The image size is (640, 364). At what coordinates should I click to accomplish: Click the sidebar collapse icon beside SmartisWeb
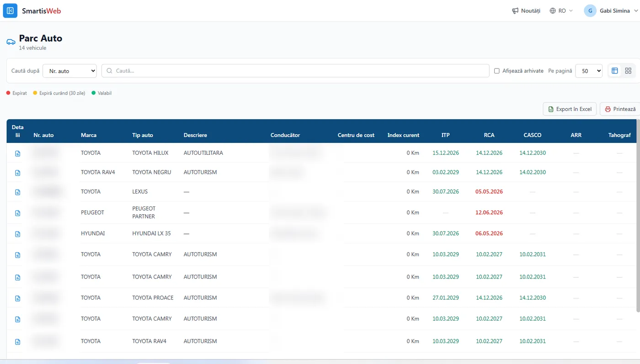10,11
